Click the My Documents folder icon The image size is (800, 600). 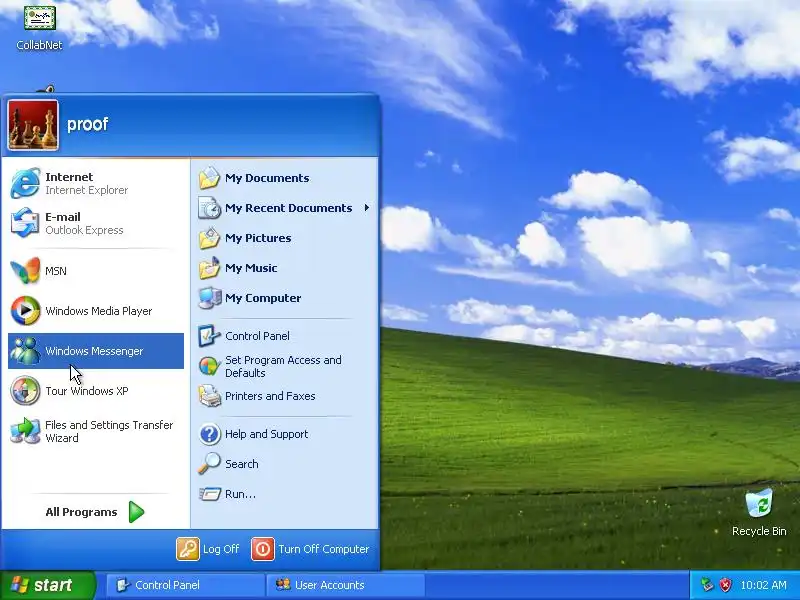(209, 178)
